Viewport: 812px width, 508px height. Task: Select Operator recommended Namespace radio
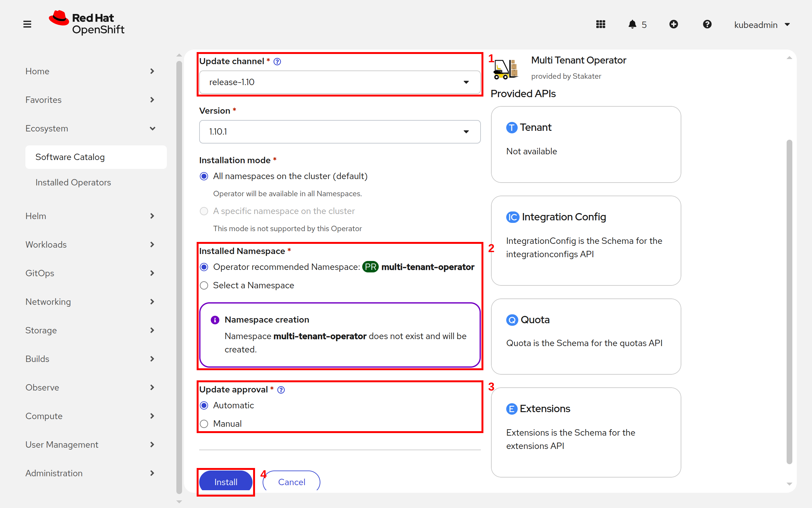point(204,267)
